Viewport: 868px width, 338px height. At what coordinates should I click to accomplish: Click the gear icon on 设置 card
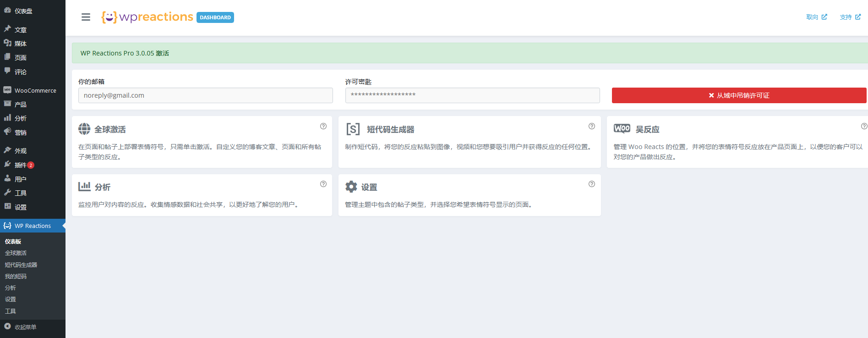(351, 187)
